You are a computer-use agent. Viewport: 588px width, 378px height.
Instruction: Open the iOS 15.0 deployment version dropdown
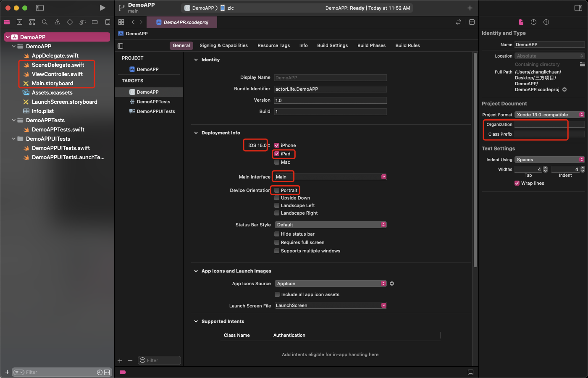tap(259, 145)
